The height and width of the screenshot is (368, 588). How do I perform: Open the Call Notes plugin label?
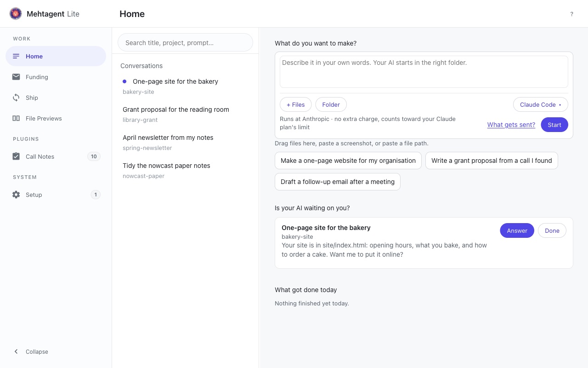click(40, 156)
